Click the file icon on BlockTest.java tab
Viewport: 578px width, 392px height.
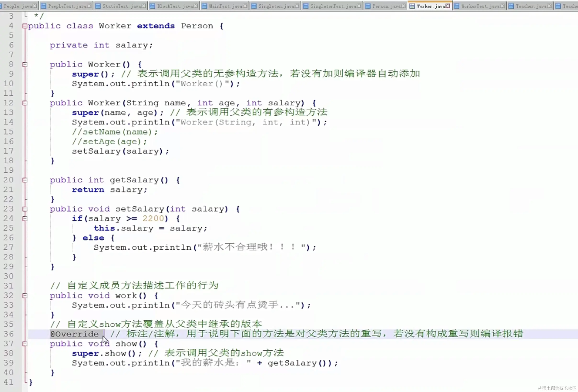pos(153,6)
